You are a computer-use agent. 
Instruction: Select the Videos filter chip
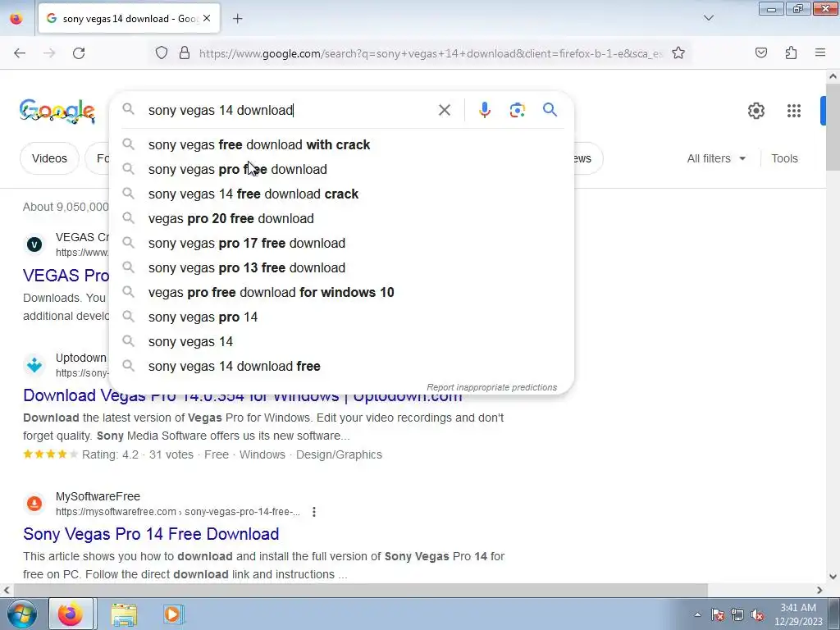pos(49,158)
